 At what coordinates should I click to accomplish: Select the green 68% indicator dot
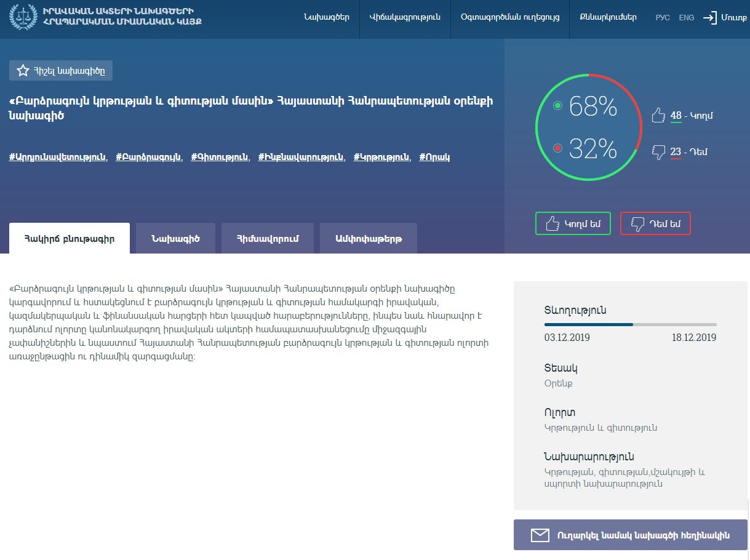pos(558,106)
